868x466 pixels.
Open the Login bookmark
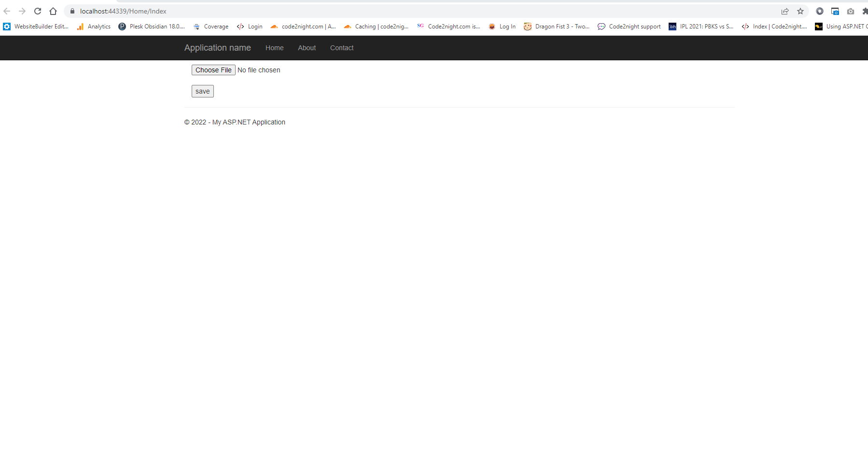(x=250, y=27)
